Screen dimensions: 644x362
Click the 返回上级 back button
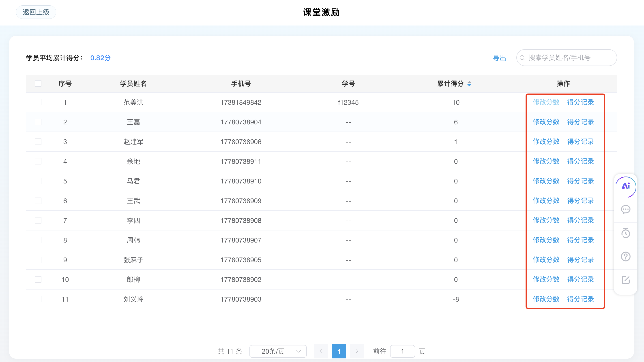(36, 12)
